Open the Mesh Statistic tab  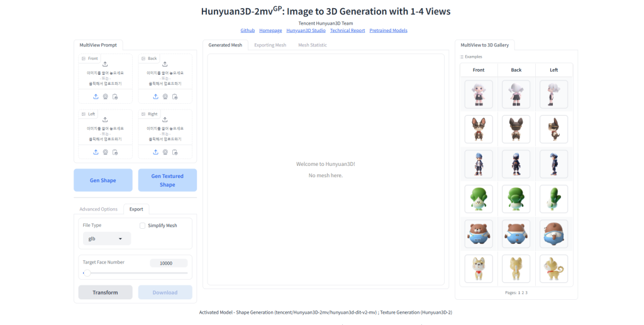tap(313, 45)
